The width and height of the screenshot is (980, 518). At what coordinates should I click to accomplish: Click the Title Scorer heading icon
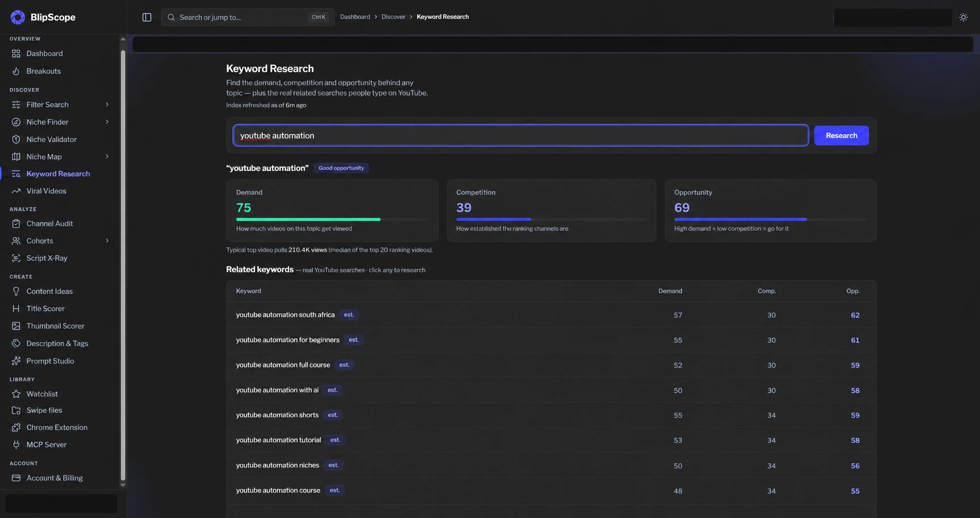coord(16,308)
